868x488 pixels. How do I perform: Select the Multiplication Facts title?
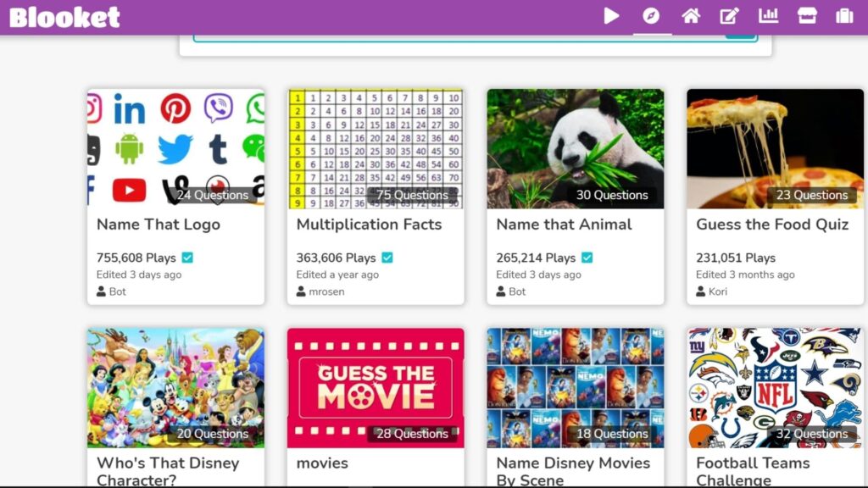[370, 225]
